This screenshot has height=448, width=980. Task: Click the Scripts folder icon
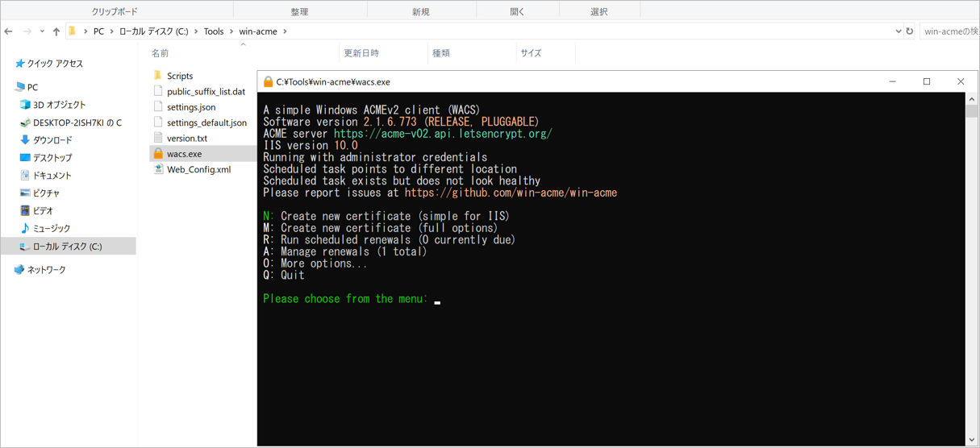[158, 76]
